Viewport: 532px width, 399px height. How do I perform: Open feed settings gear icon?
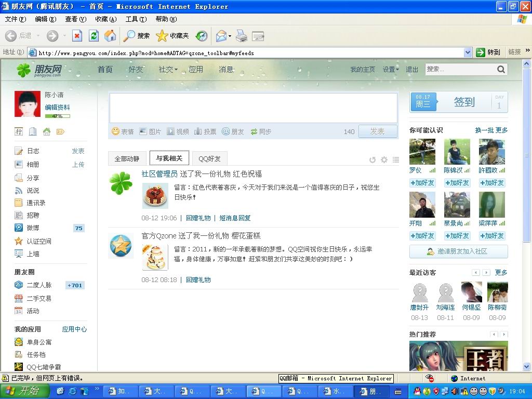(x=384, y=159)
